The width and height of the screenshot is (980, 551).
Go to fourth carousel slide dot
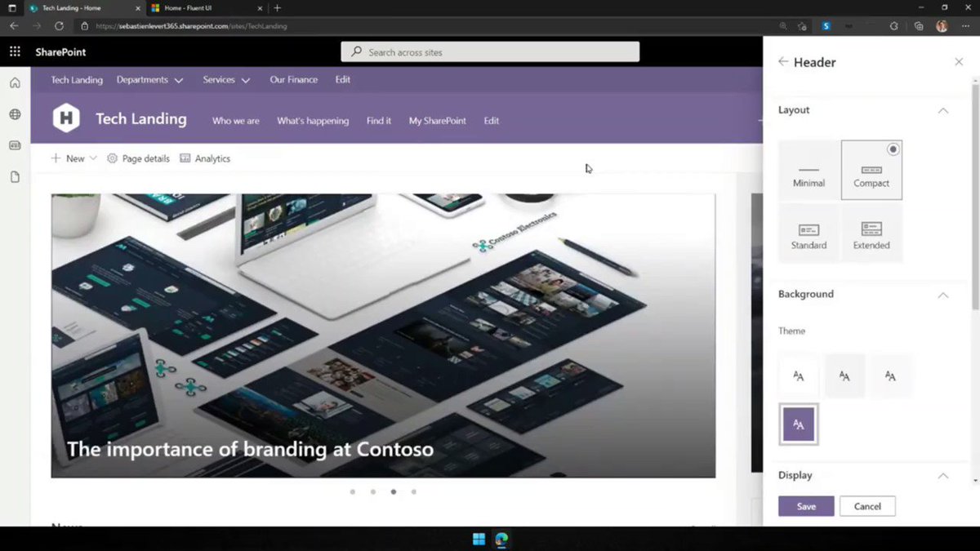click(x=414, y=492)
